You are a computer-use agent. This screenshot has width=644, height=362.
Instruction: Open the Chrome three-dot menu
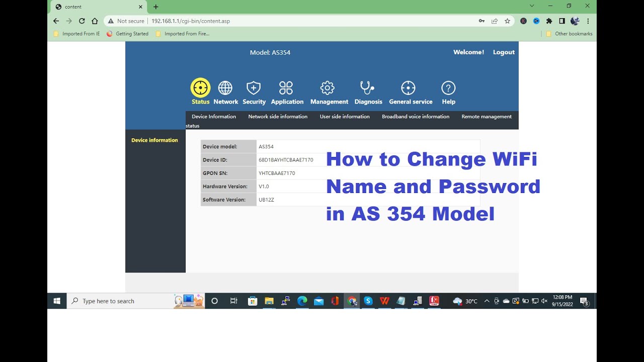588,21
